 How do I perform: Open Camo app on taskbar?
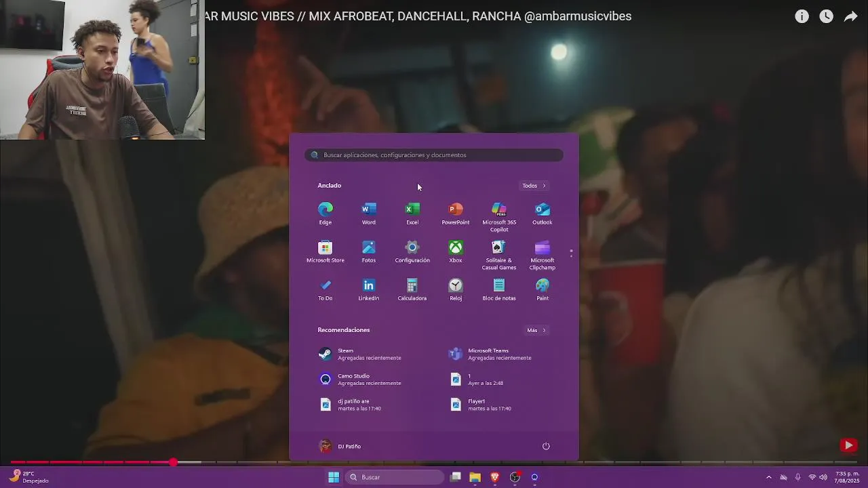click(x=535, y=477)
